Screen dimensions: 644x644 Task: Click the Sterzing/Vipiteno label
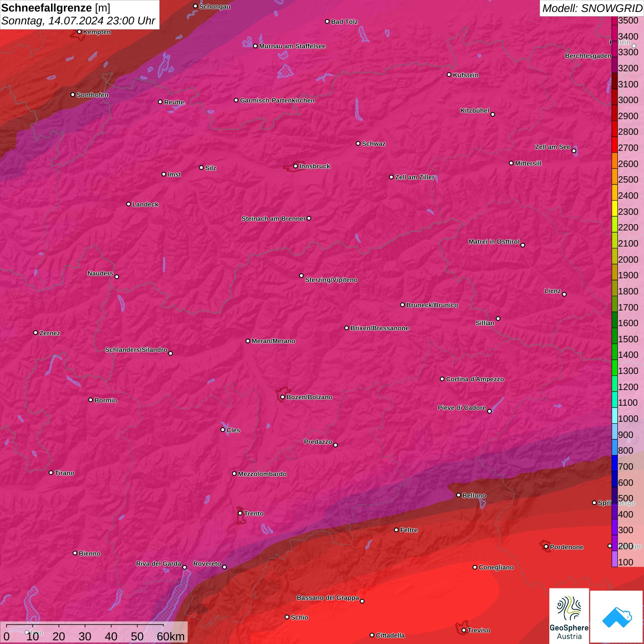click(x=331, y=280)
